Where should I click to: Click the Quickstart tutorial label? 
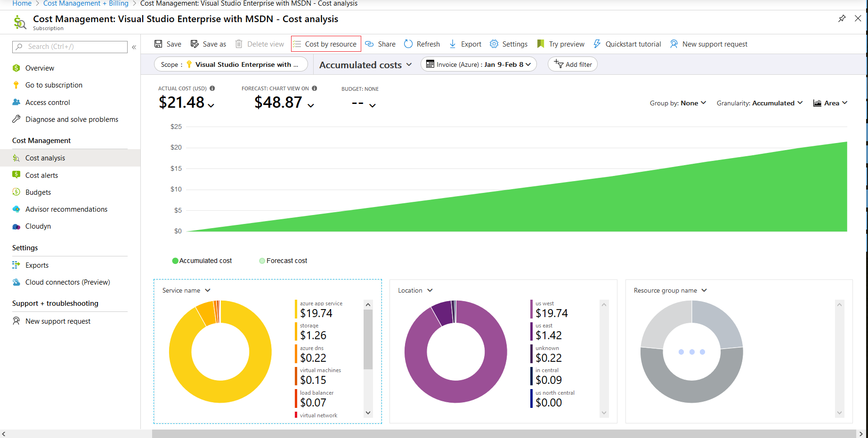coord(633,44)
